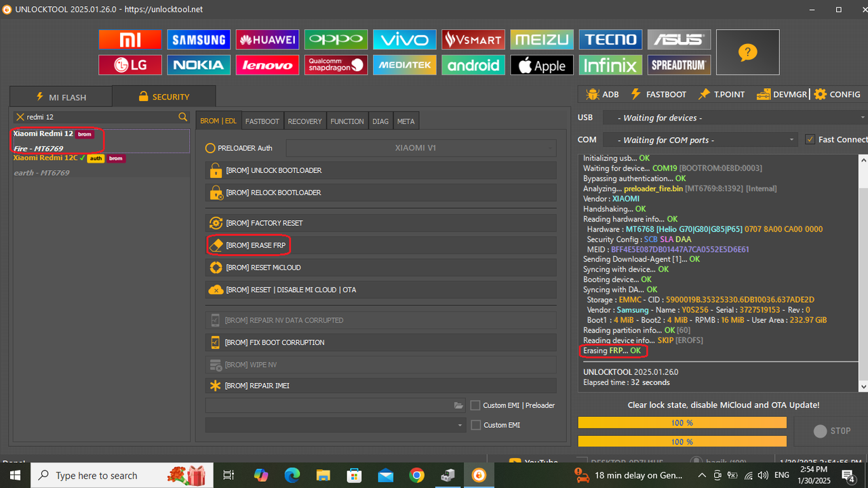Open the ADB panel

(601, 94)
